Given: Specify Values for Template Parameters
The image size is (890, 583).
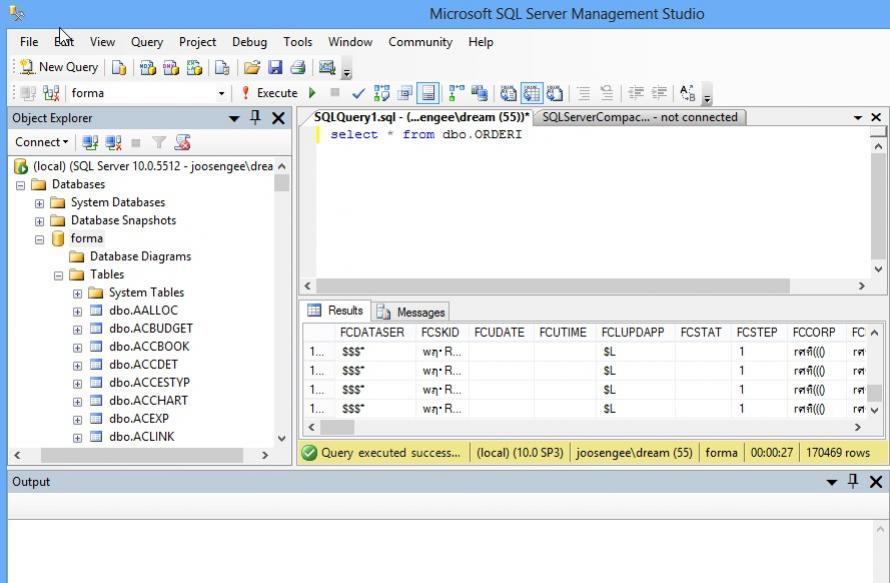Looking at the screenshot, I should 687,93.
